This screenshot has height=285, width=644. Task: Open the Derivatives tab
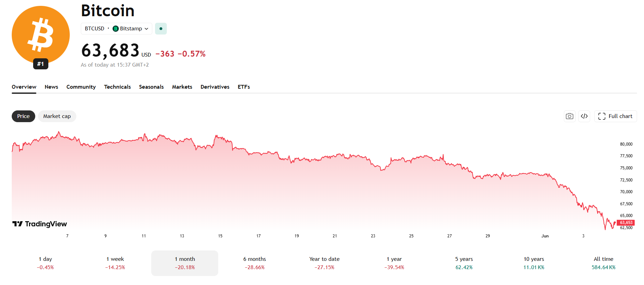coord(215,87)
